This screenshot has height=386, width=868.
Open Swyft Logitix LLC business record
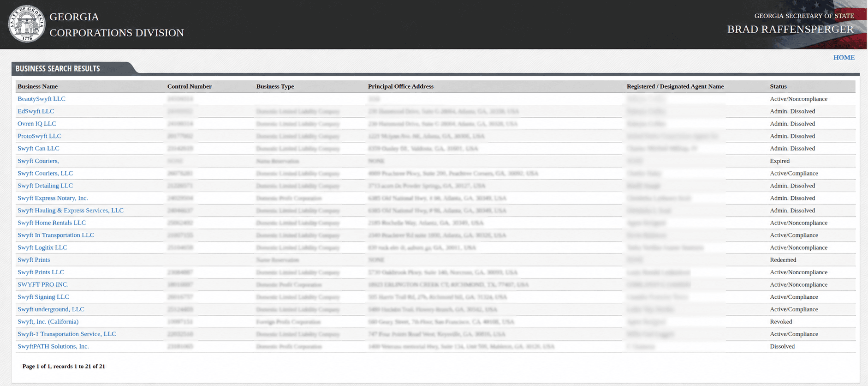(42, 247)
